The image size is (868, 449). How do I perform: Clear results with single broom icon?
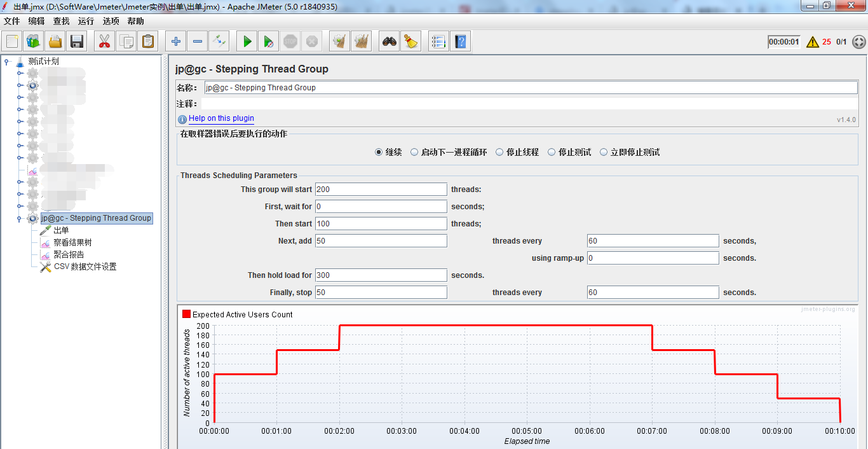(x=340, y=42)
